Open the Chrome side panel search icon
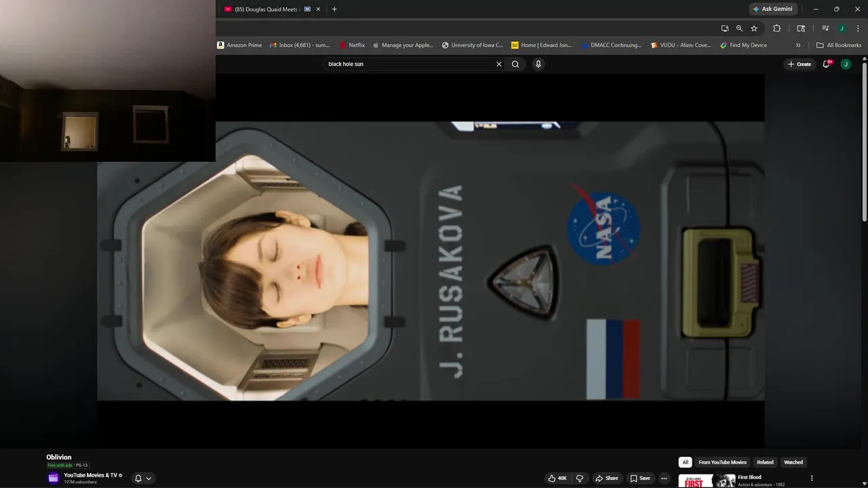Viewport: 868px width, 488px height. (x=801, y=28)
